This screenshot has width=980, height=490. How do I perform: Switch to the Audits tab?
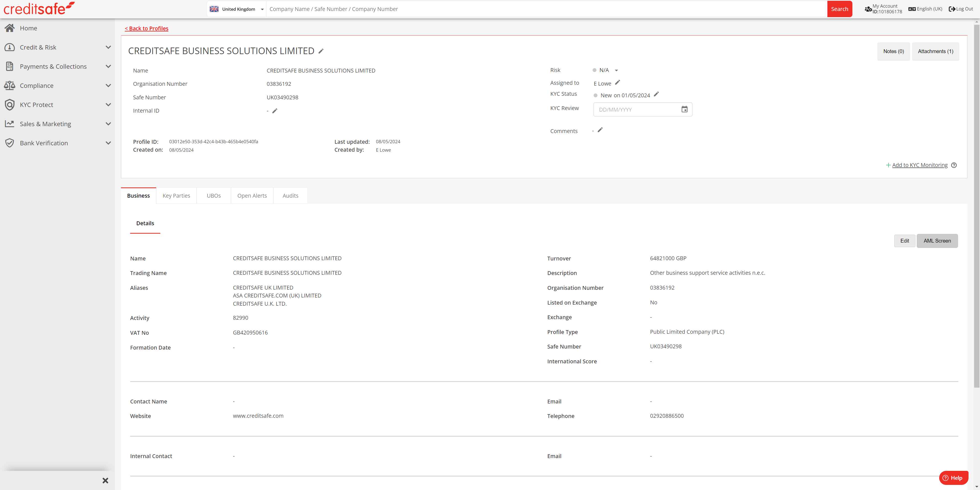tap(290, 196)
